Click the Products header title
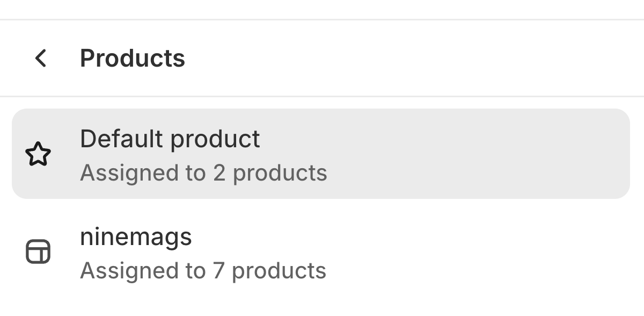 (132, 58)
